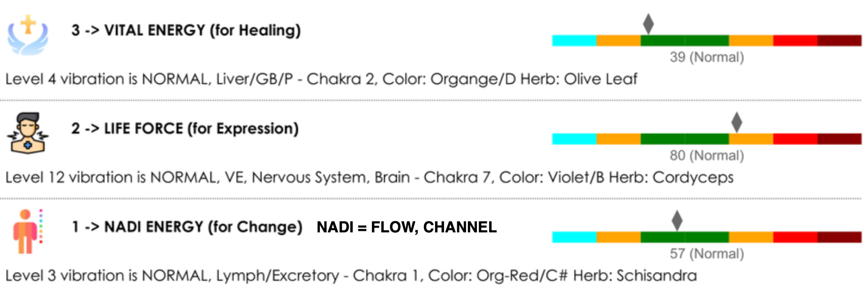
Task: Click the cyan segment of Vital Energy bar
Action: tap(574, 40)
